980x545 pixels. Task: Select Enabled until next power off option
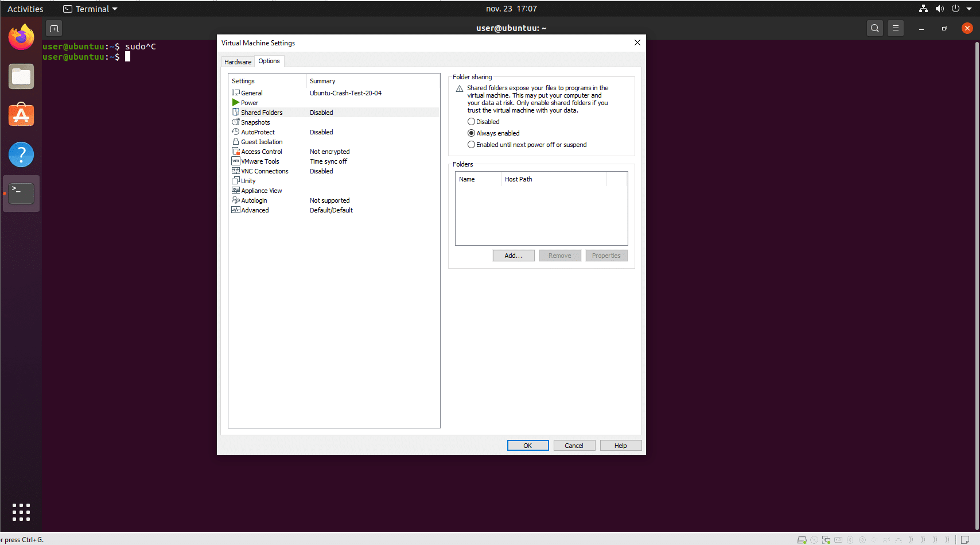[471, 145]
